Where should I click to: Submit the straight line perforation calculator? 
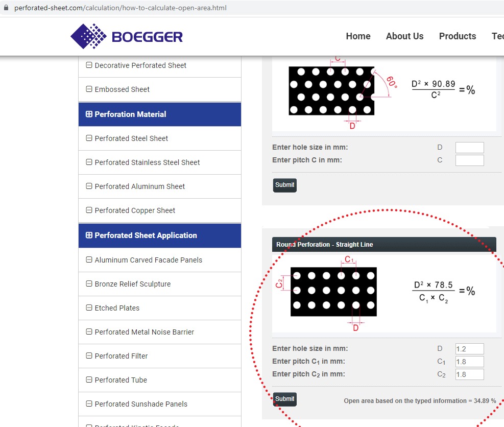coord(284,399)
